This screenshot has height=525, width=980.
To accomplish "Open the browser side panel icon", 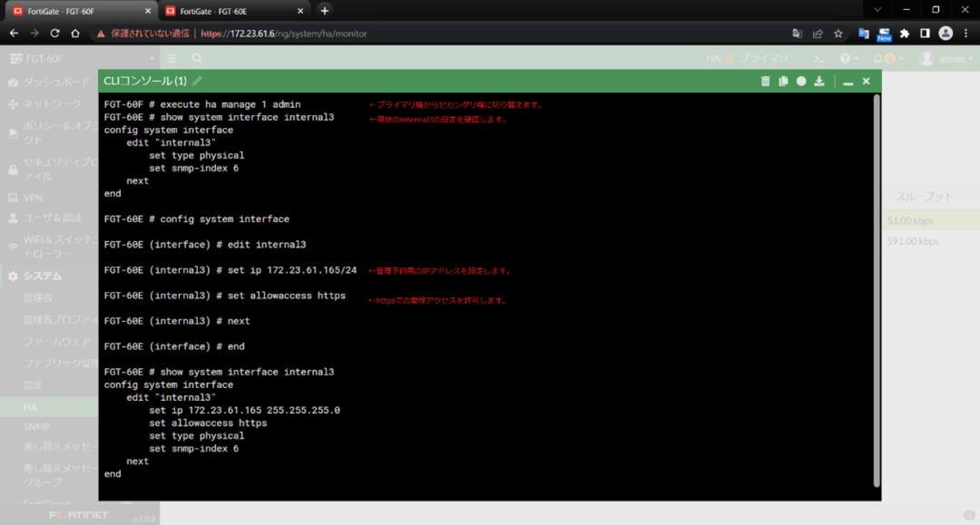I will point(925,34).
